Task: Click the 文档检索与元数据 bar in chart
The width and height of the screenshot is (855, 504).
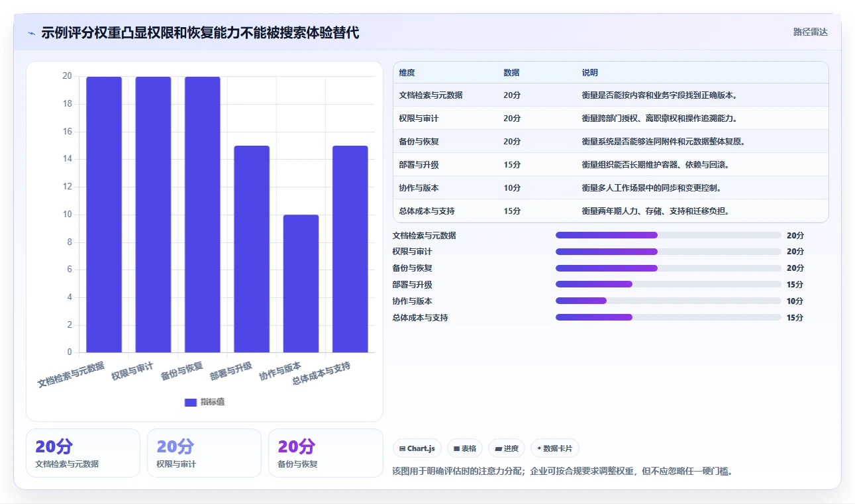Action: coord(105,215)
